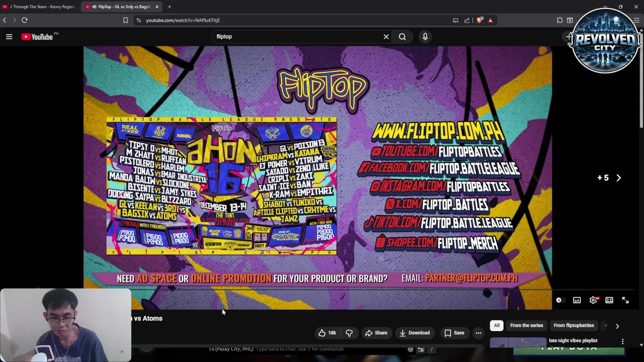
Task: Go forward in the browser
Action: click(14, 20)
